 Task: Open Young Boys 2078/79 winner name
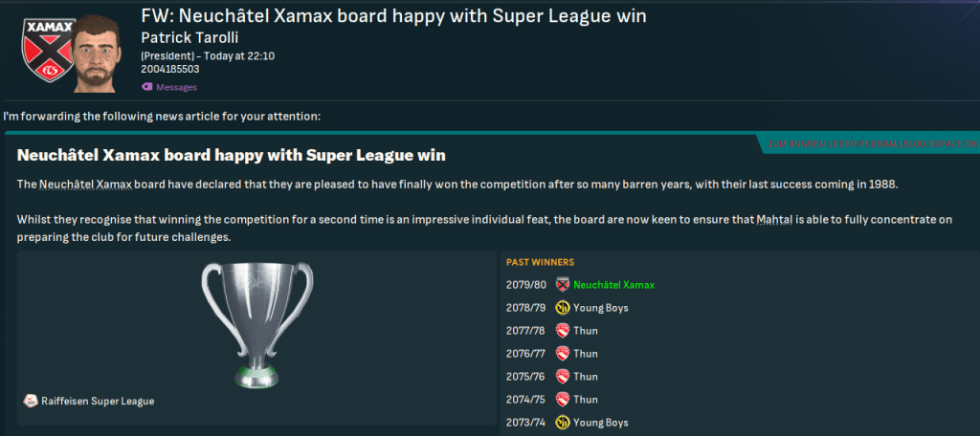click(601, 308)
